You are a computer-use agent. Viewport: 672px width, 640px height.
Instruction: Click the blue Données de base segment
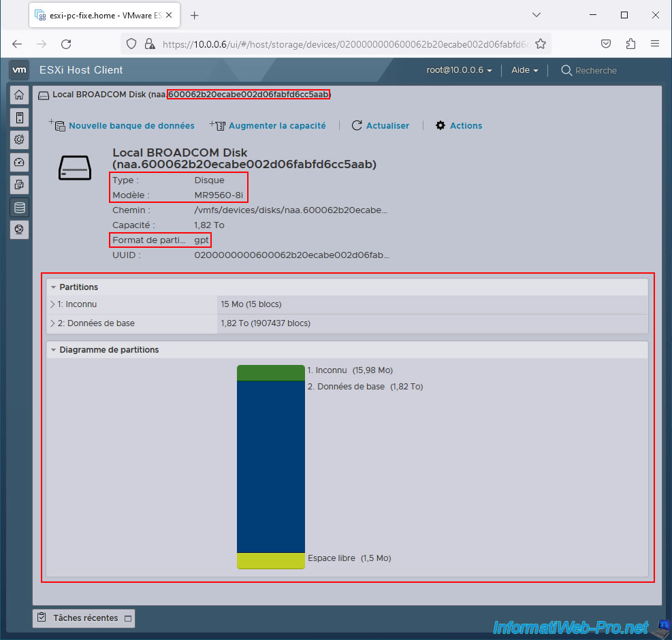[x=271, y=467]
